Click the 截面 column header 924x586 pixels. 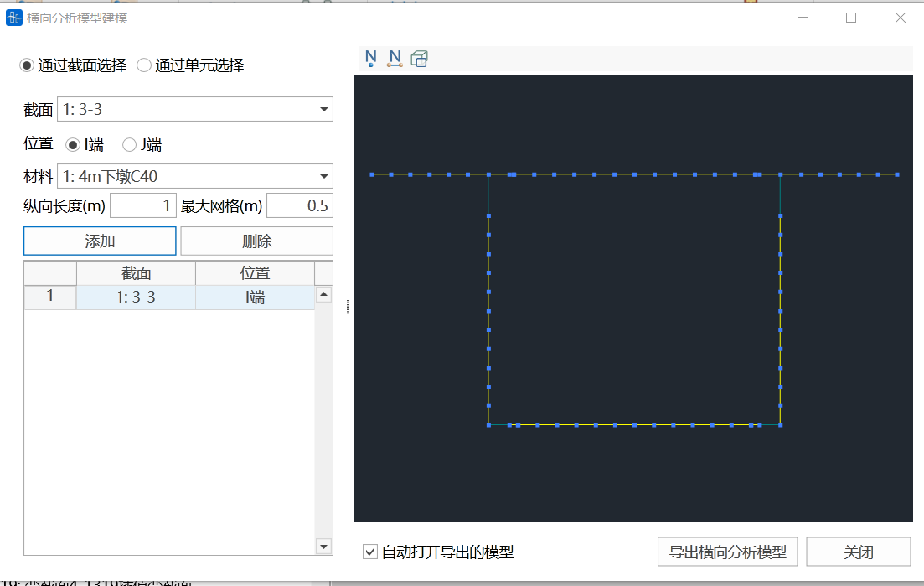[136, 273]
